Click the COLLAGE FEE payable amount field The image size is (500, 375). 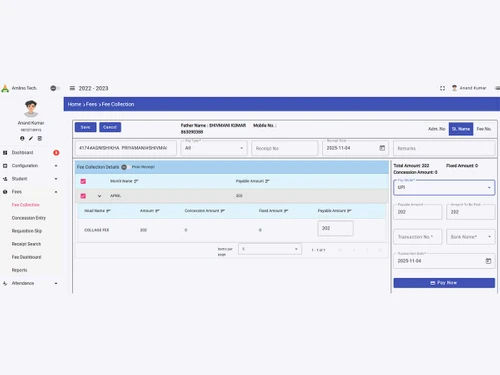pyautogui.click(x=335, y=228)
